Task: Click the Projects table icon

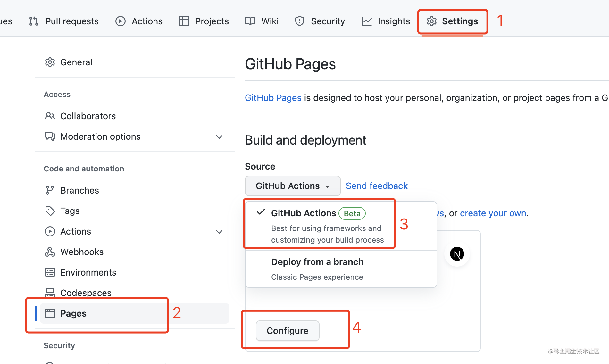Action: 184,21
